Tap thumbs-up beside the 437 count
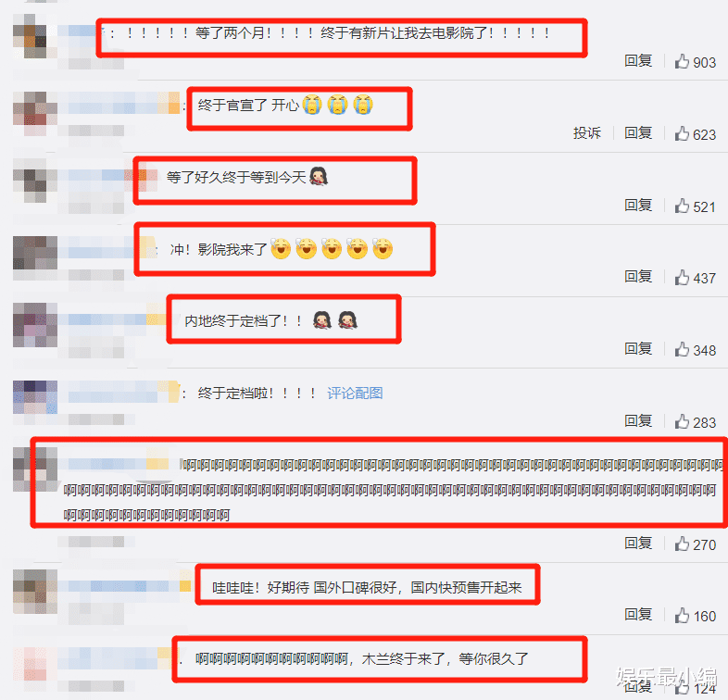728x700 pixels. click(682, 278)
